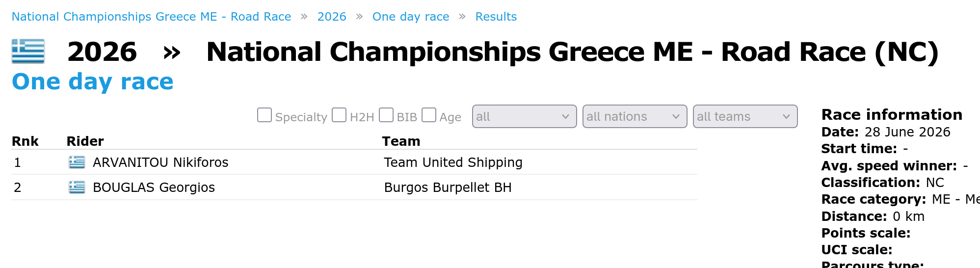Open the 'all' filter dropdown

pos(524,116)
